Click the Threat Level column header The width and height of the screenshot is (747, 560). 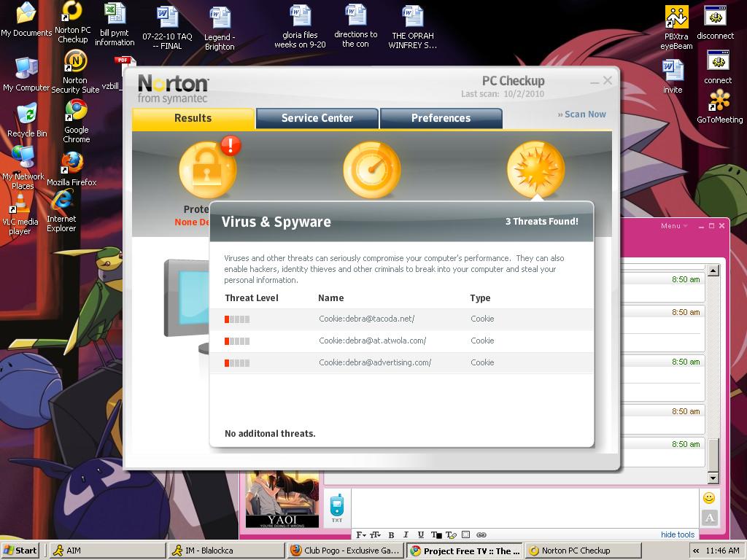pos(252,298)
